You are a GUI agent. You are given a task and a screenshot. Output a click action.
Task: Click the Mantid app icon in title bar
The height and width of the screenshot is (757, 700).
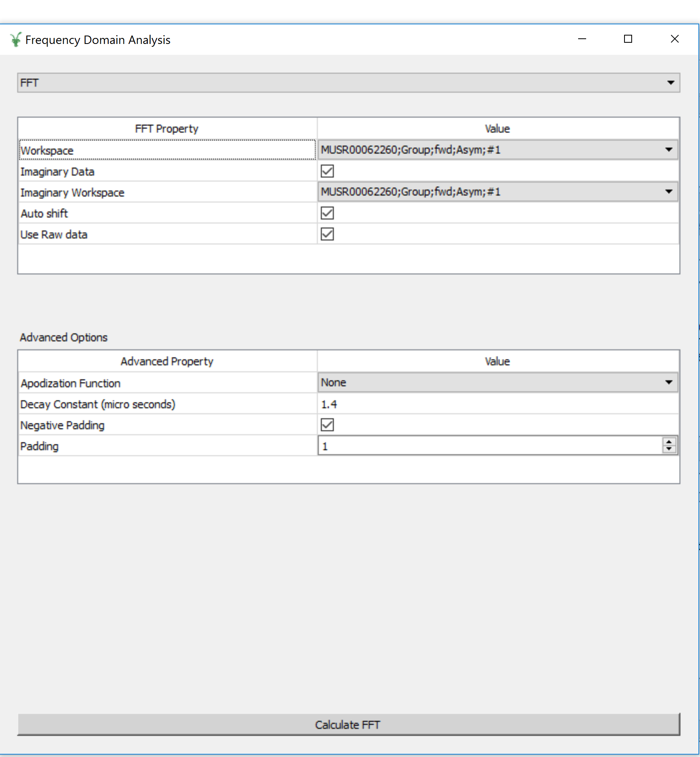pyautogui.click(x=16, y=40)
